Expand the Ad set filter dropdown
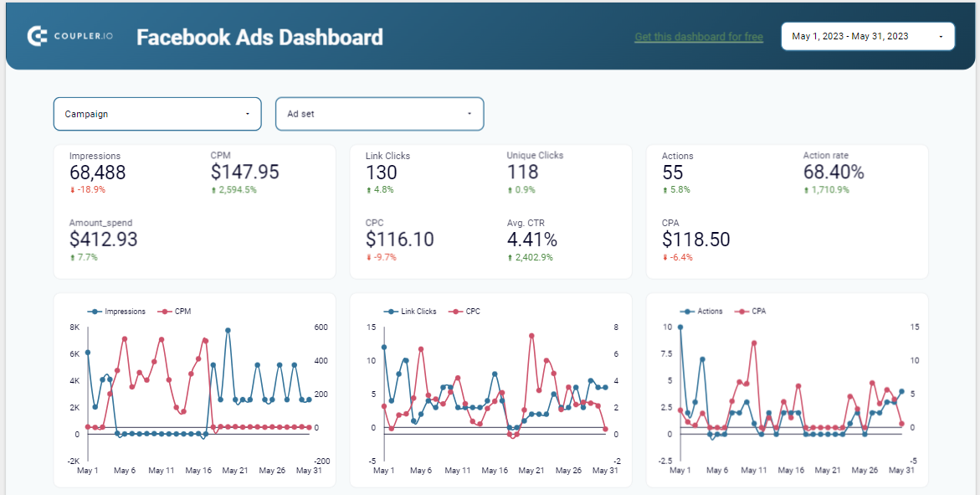The width and height of the screenshot is (980, 495). tap(379, 114)
